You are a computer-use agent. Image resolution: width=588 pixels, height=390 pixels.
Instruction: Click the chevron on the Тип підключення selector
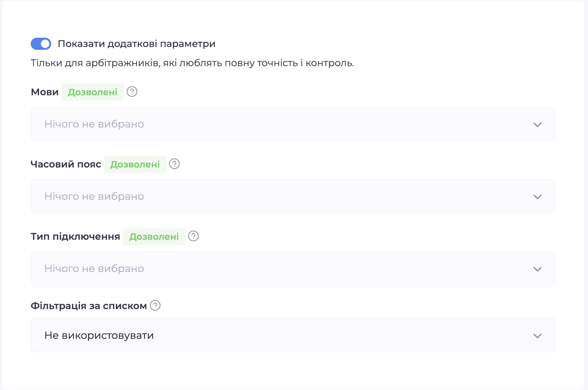coord(538,269)
